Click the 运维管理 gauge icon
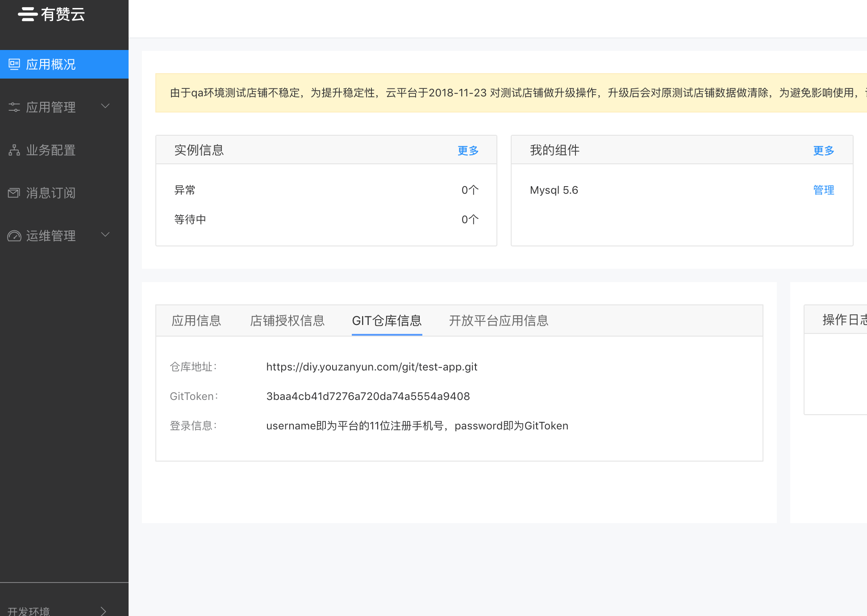867x616 pixels. (14, 236)
